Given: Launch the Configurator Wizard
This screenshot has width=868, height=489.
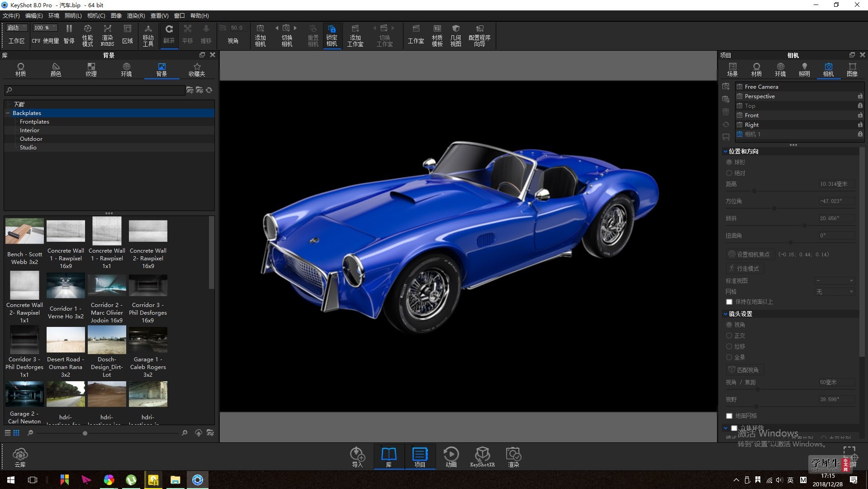Looking at the screenshot, I should [x=479, y=35].
